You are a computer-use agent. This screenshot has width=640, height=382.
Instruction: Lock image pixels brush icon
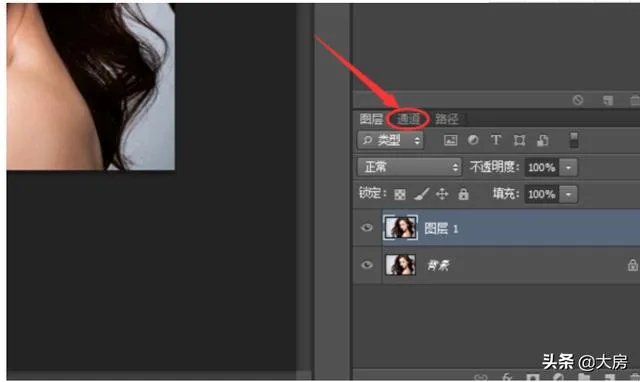pos(422,194)
